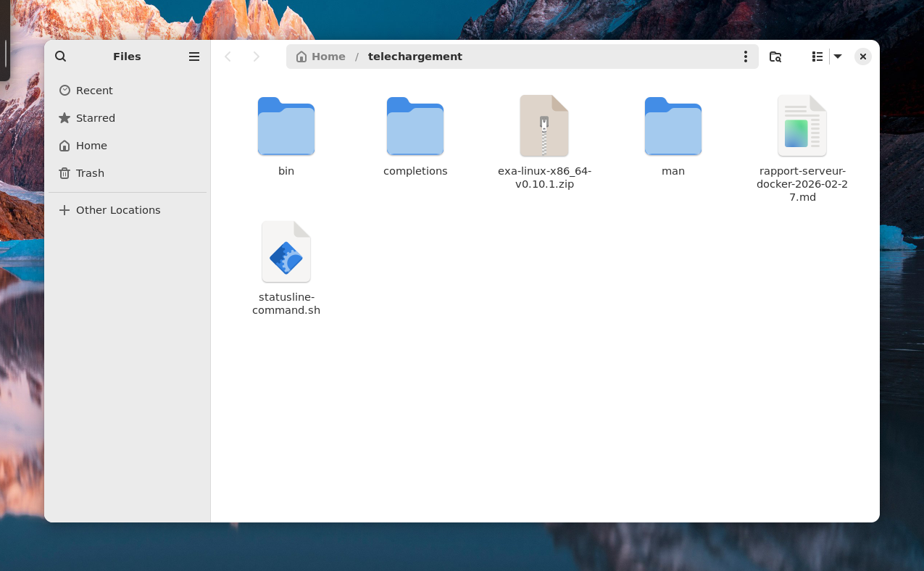
Task: Click the "exa-linux-x86_64-v0.10.1.zip" file name
Action: [544, 178]
